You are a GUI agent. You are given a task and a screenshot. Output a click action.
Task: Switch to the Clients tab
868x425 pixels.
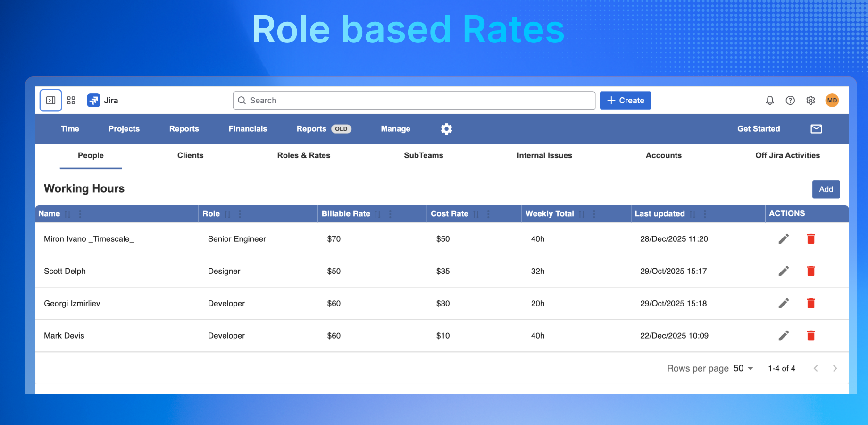(190, 155)
